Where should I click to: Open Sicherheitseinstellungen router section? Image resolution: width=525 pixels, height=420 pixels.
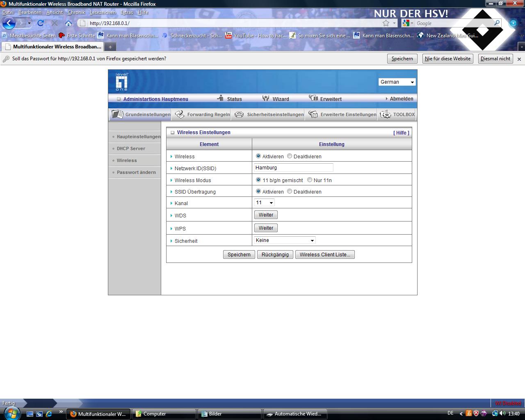point(269,114)
